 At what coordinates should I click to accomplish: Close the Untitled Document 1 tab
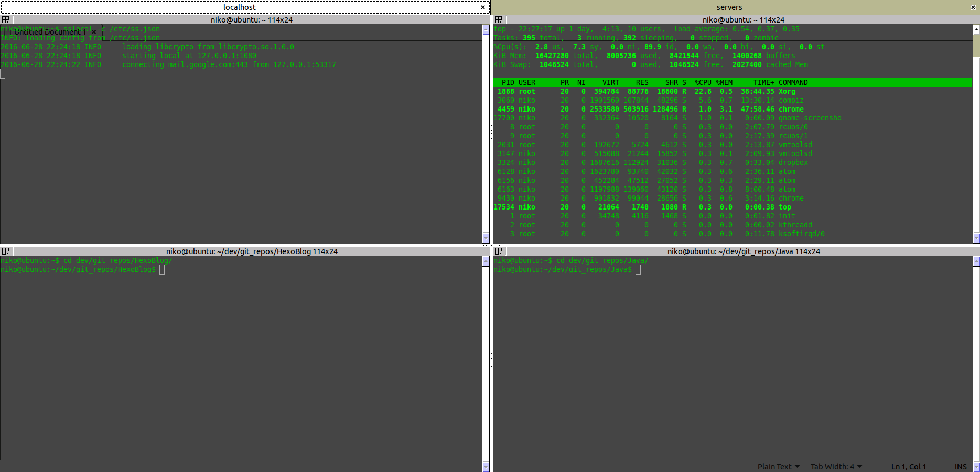pyautogui.click(x=94, y=32)
